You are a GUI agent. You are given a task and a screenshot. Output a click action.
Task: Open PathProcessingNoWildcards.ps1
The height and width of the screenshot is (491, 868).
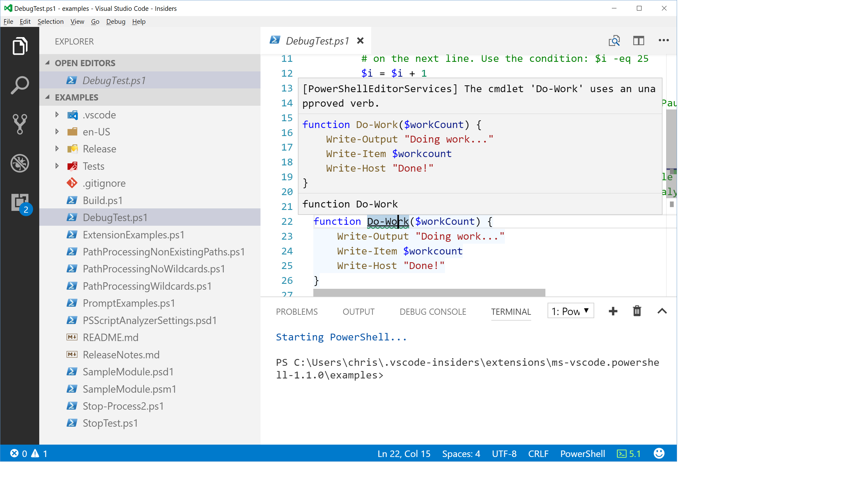(150, 269)
